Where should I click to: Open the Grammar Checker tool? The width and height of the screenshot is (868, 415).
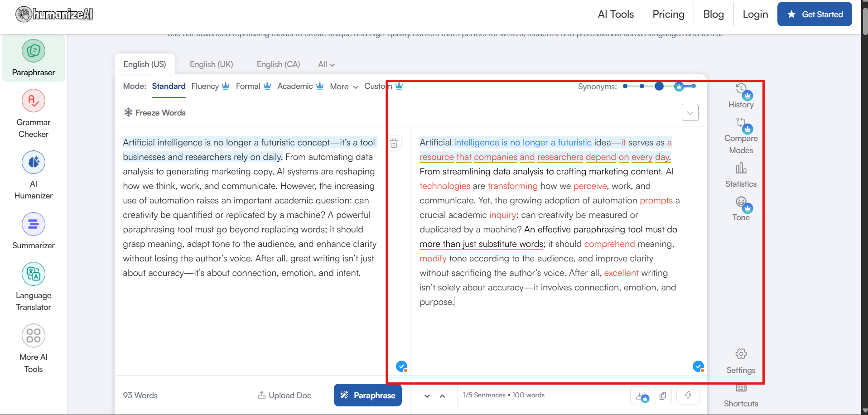[x=33, y=114]
